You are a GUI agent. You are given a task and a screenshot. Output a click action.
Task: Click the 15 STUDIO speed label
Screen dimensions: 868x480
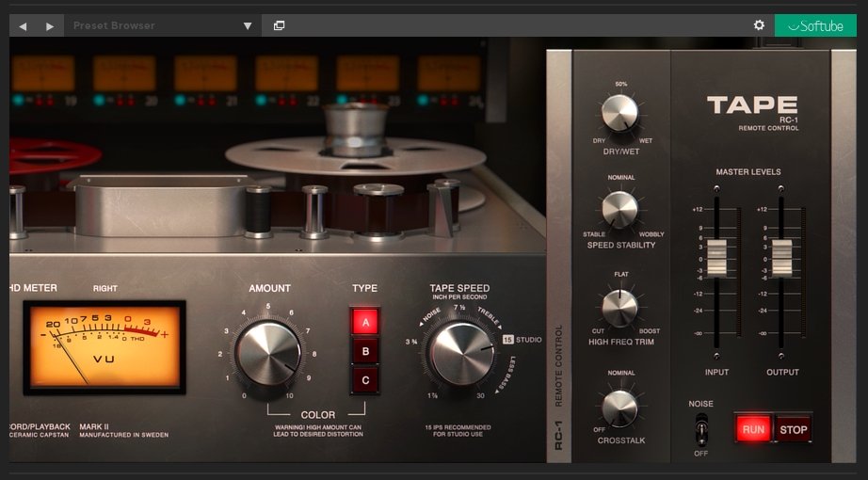coord(522,340)
